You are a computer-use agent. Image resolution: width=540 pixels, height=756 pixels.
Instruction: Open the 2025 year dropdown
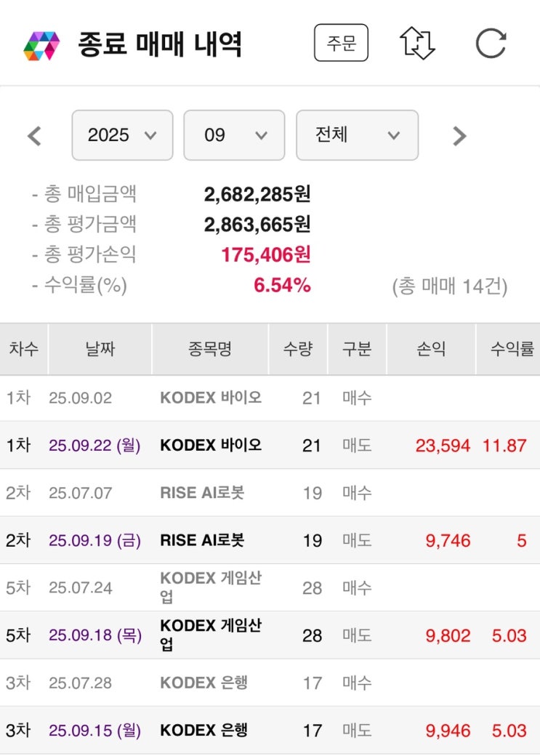click(x=122, y=135)
